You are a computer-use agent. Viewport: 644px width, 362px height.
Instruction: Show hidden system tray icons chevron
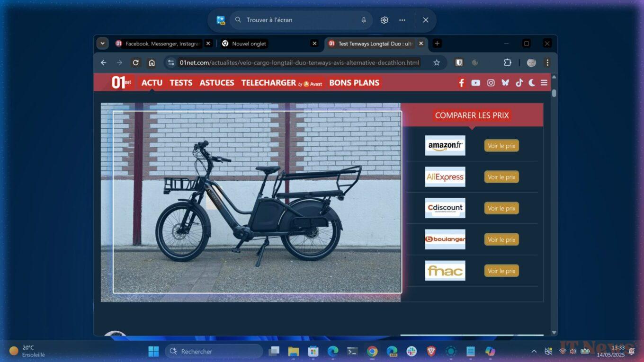[x=534, y=351]
